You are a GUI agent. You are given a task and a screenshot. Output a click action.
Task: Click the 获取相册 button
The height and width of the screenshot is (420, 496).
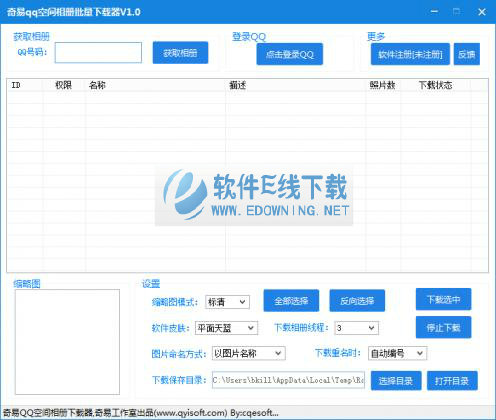[180, 53]
